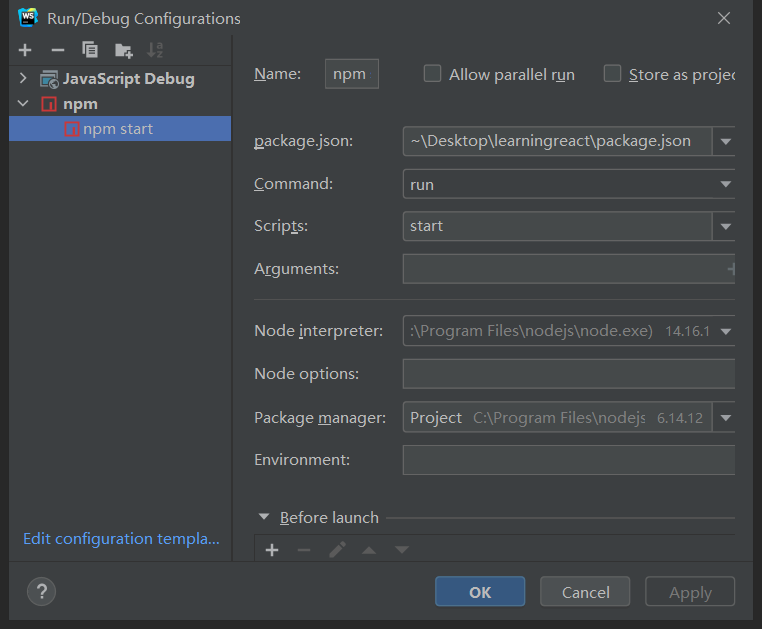Collapse the npm configurations node
Image resolution: width=762 pixels, height=629 pixels.
point(23,103)
